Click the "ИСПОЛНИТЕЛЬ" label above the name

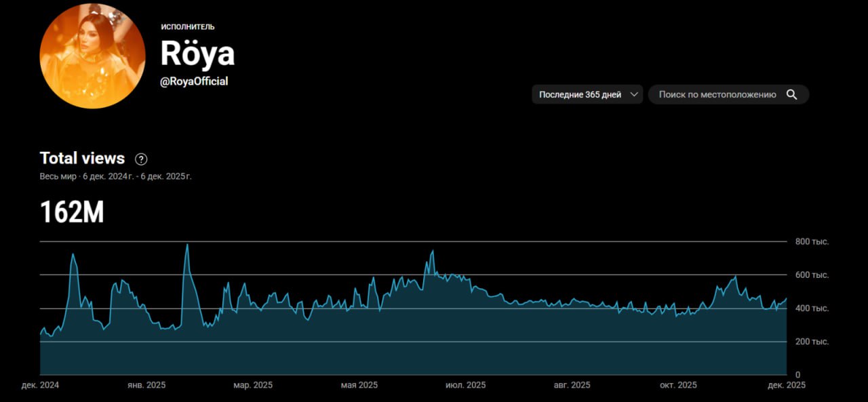(188, 27)
